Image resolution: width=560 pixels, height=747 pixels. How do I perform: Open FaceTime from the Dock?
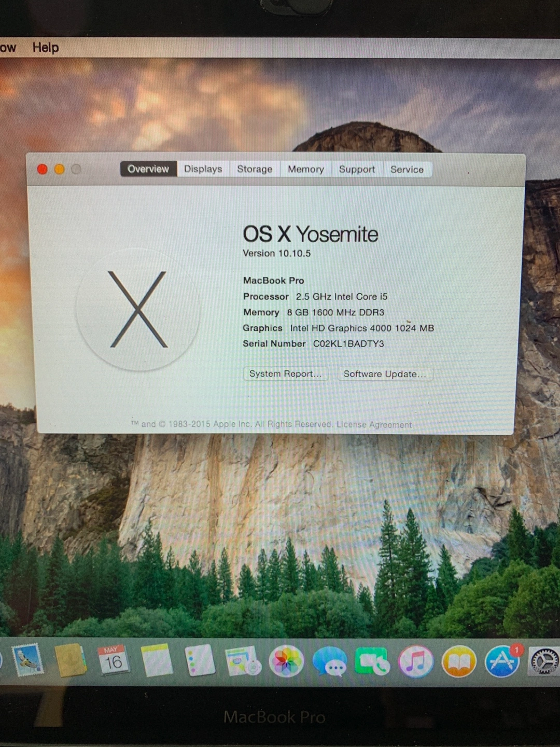point(372,661)
